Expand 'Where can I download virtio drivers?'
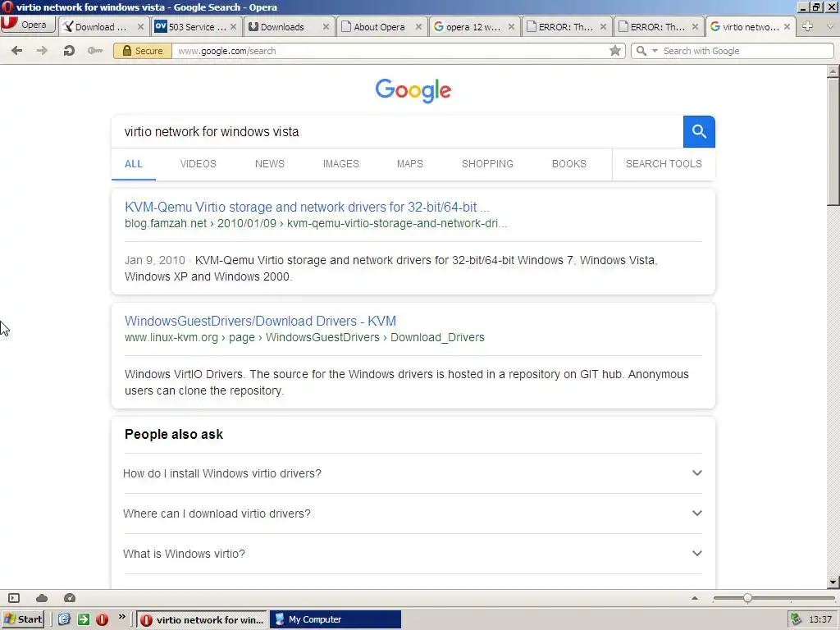The width and height of the screenshot is (840, 630). 413,514
